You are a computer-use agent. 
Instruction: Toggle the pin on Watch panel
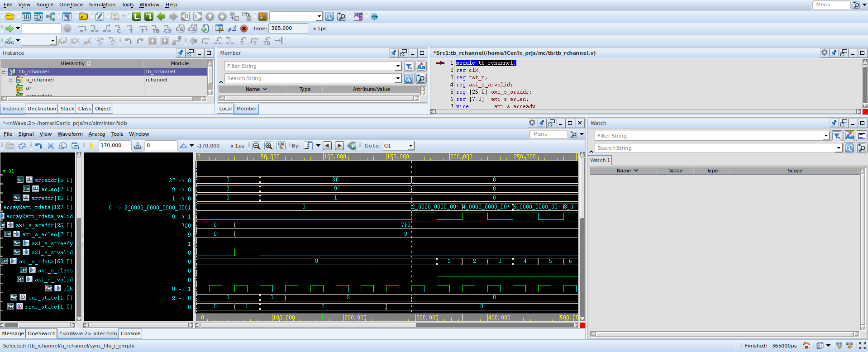(x=834, y=123)
